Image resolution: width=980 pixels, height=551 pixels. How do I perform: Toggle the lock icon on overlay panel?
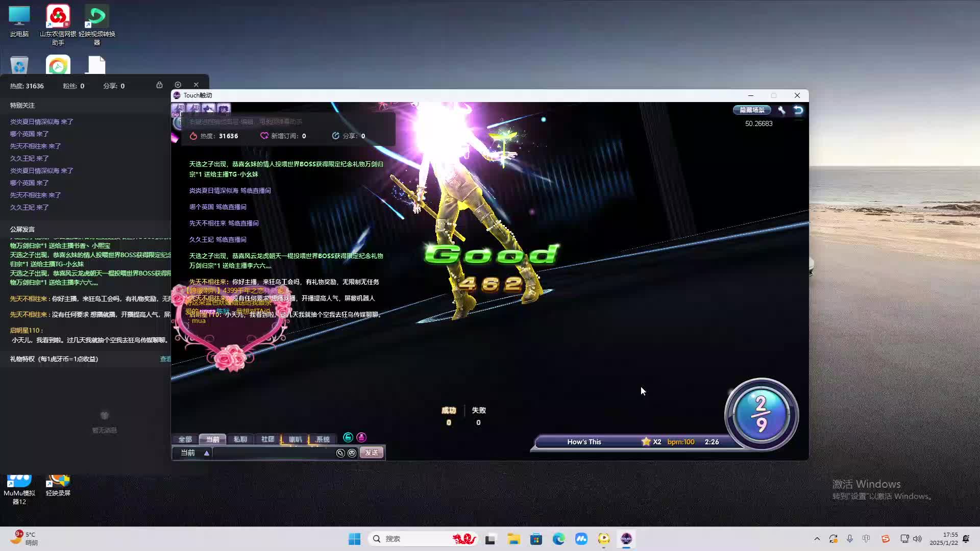[159, 85]
